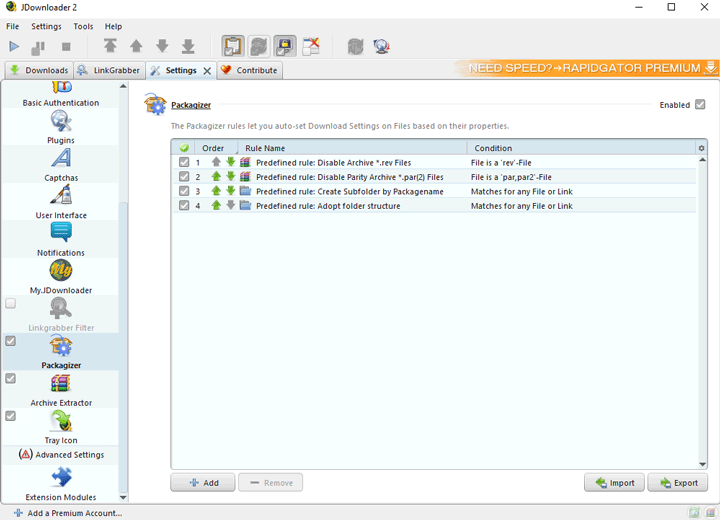Switch to the Contribute tab
Screen dimensions: 720x520
point(249,70)
